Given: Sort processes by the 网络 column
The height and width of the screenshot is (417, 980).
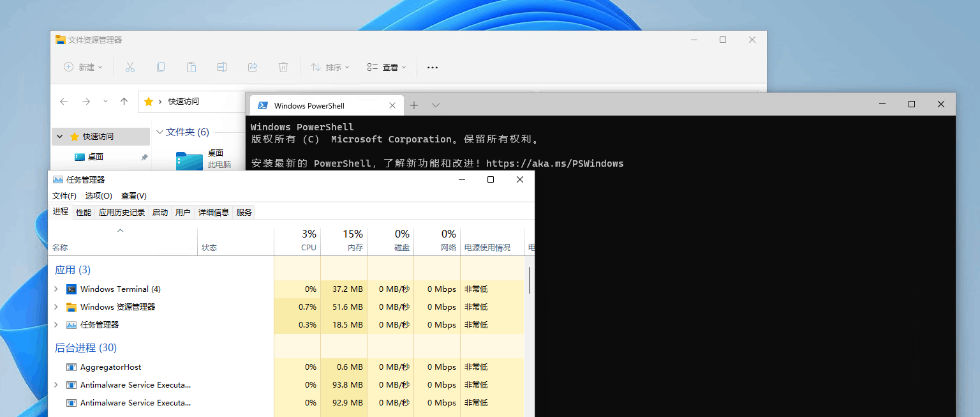Looking at the screenshot, I should tap(437, 241).
